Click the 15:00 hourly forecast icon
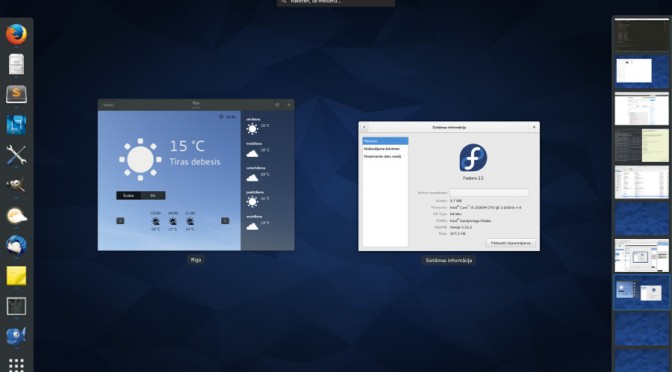The height and width of the screenshot is (372, 672). click(x=156, y=221)
